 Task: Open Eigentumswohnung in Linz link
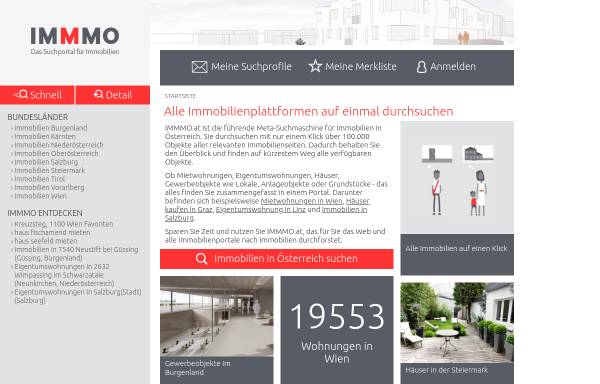261,209
